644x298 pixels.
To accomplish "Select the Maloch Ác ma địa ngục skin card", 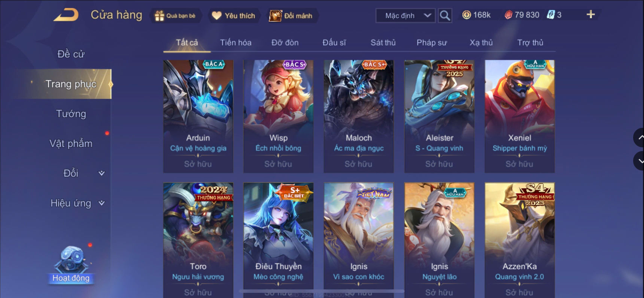I will click(359, 116).
